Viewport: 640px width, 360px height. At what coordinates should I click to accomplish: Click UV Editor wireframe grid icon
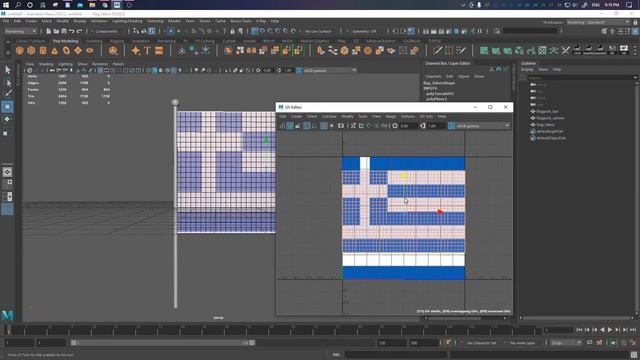[x=282, y=126]
